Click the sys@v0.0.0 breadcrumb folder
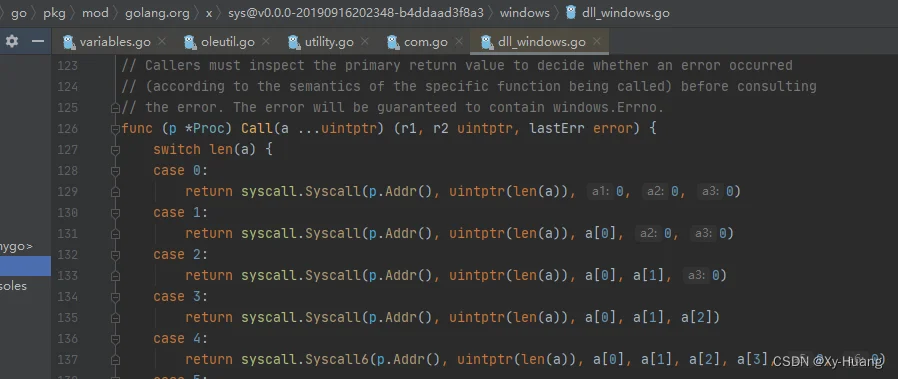The height and width of the screenshot is (379, 898). pos(356,13)
